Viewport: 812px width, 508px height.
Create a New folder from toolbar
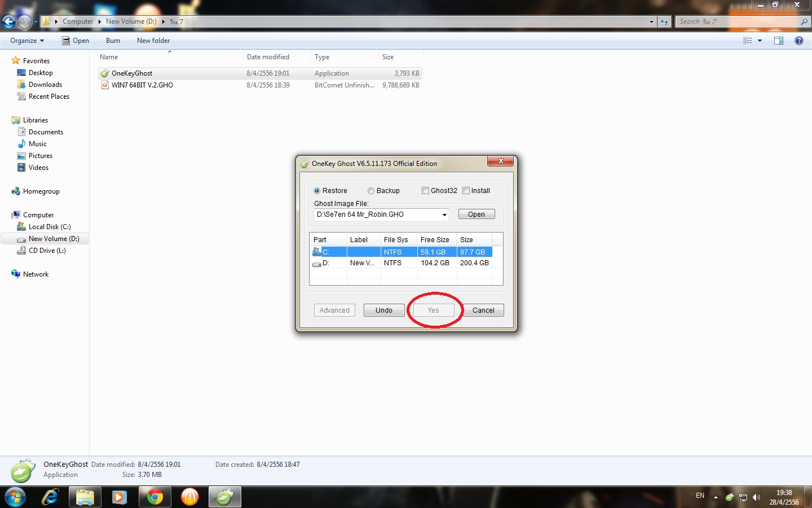point(153,41)
